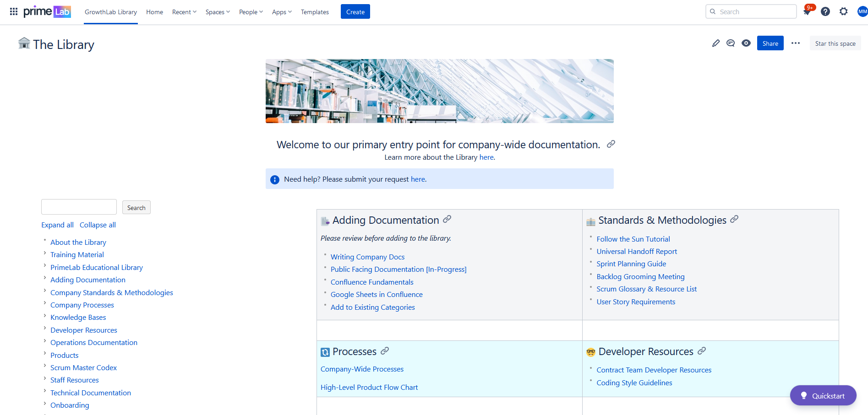Select the GrowthLab Library nav tab

click(x=111, y=12)
